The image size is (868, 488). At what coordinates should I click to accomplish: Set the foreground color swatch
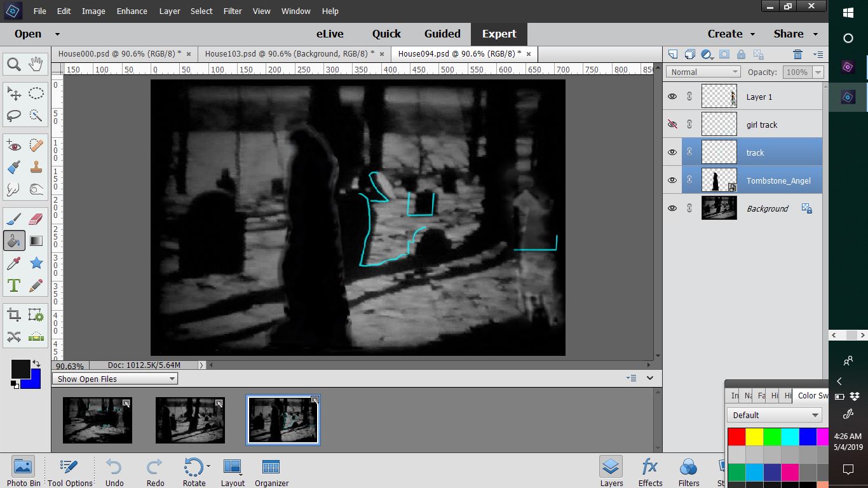pos(20,369)
